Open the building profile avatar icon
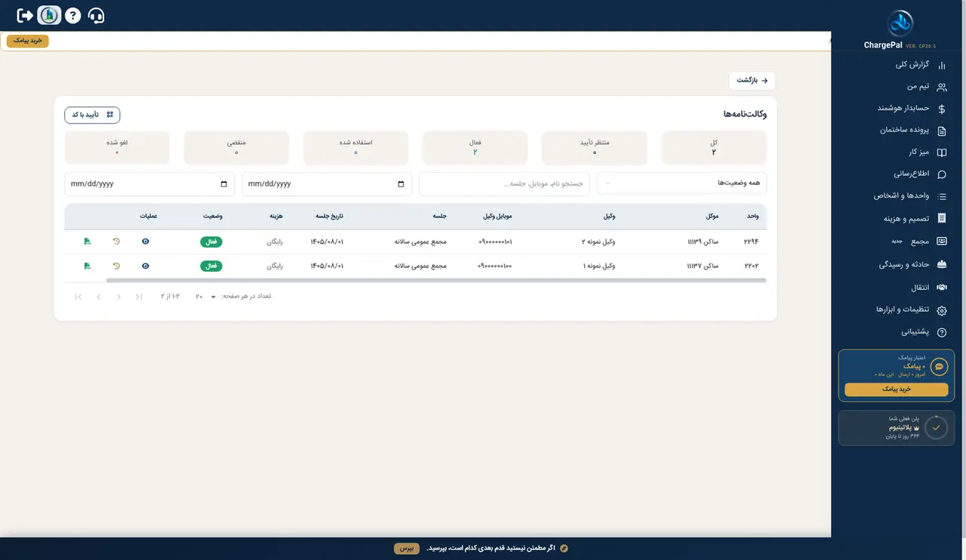Viewport: 966px width, 560px height. coord(49,15)
